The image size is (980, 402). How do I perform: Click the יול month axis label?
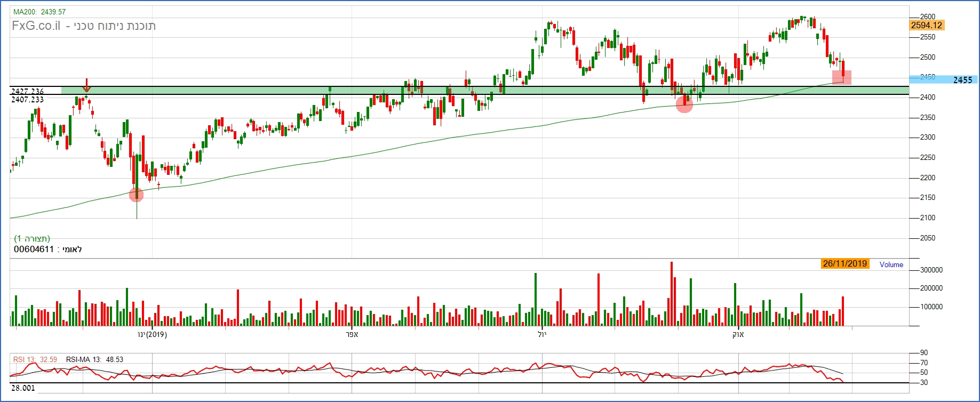[x=543, y=334]
